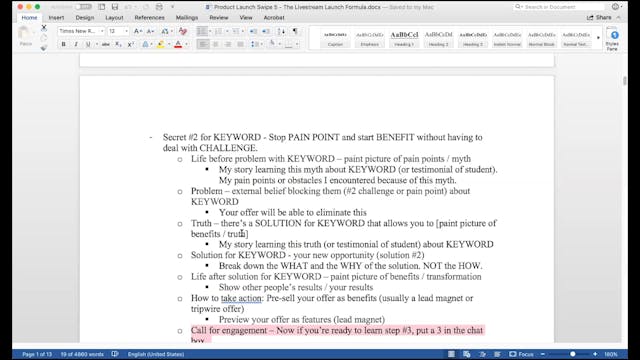Open the Insert tab
The height and width of the screenshot is (360, 640).
click(56, 18)
